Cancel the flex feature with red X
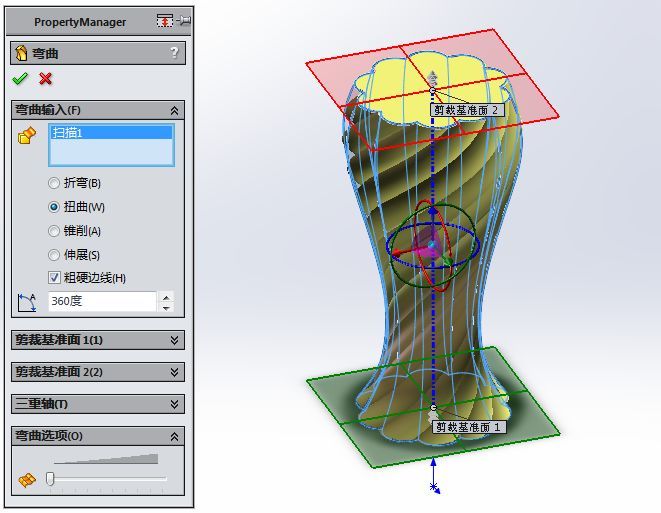 tap(46, 78)
